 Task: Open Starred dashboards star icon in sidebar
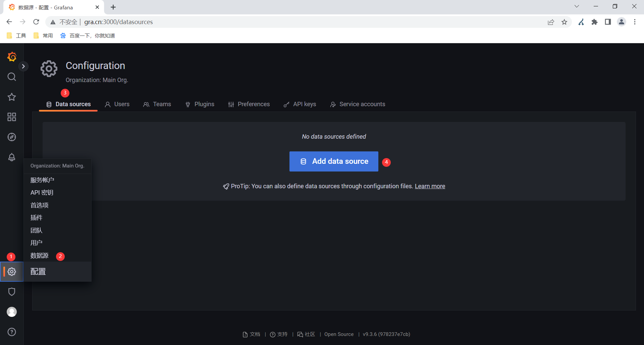coord(12,97)
